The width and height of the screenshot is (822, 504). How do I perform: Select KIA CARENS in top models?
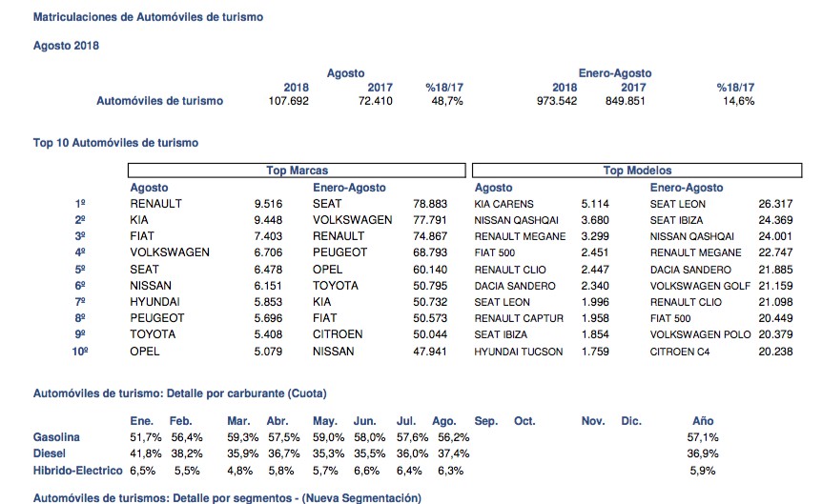click(504, 204)
